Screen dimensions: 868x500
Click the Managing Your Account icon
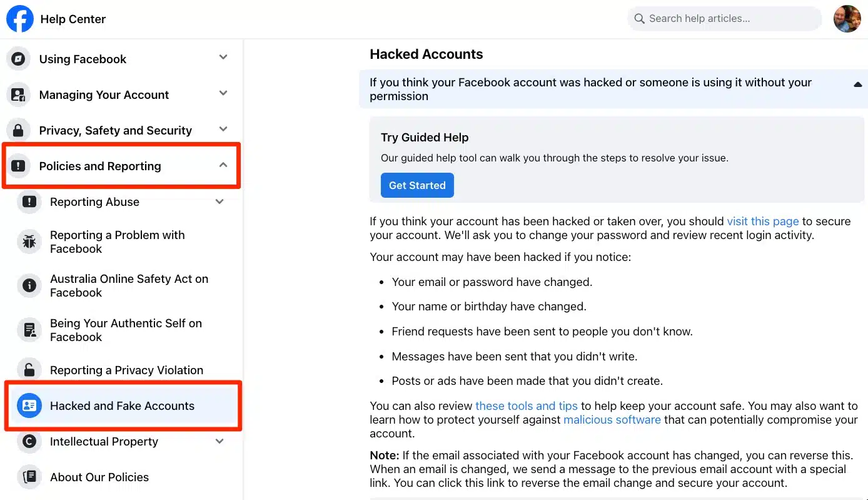19,94
